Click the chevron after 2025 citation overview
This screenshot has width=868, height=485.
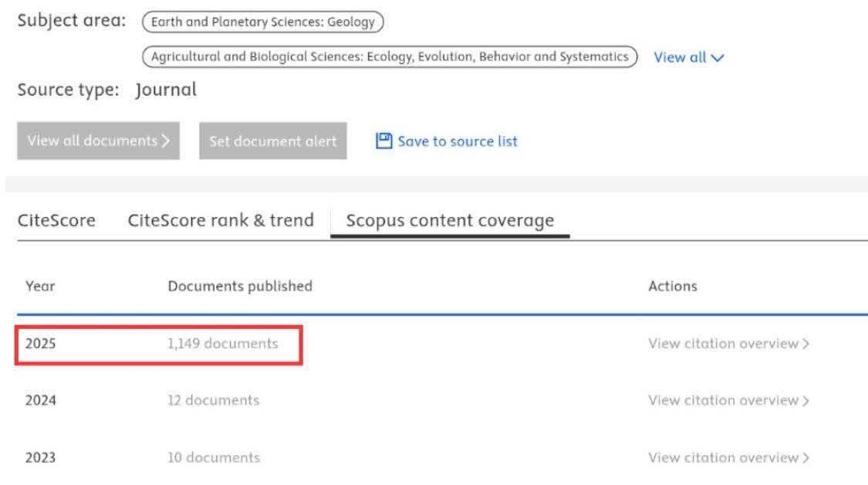pyautogui.click(x=806, y=344)
